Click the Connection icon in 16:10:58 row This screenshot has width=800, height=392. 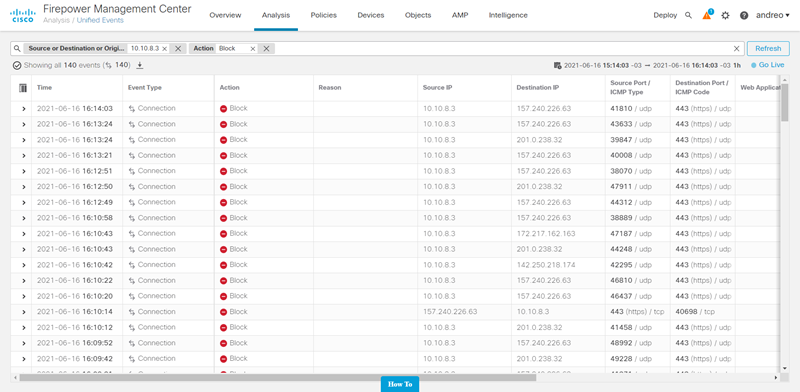(x=132, y=218)
